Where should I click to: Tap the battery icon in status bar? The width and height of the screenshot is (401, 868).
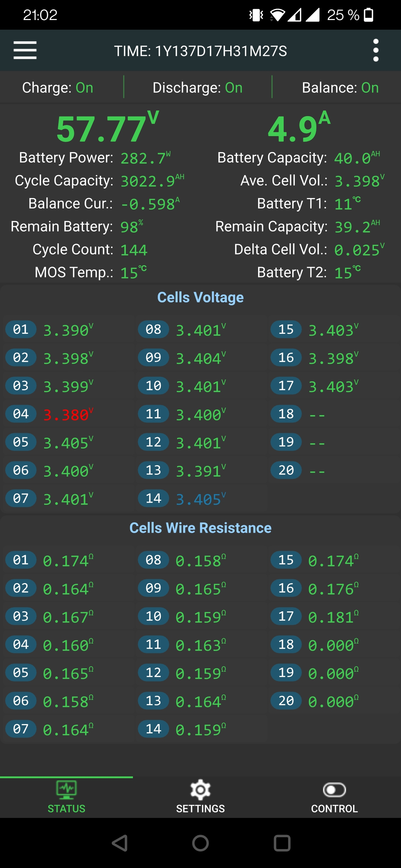pyautogui.click(x=368, y=15)
